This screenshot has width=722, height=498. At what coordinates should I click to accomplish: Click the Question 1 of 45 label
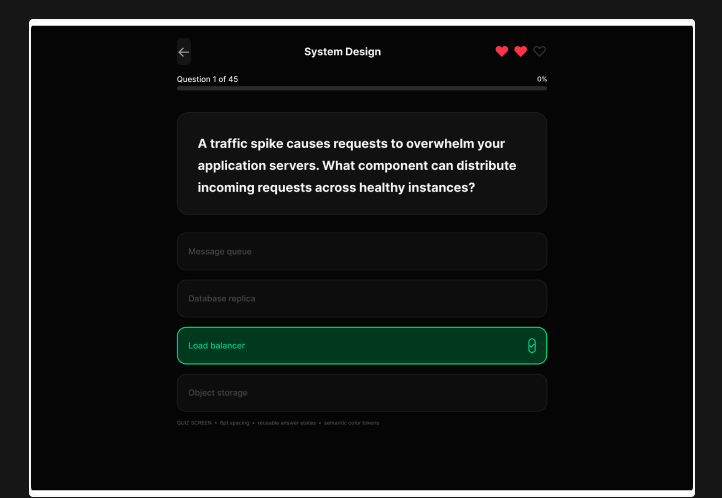pyautogui.click(x=207, y=79)
